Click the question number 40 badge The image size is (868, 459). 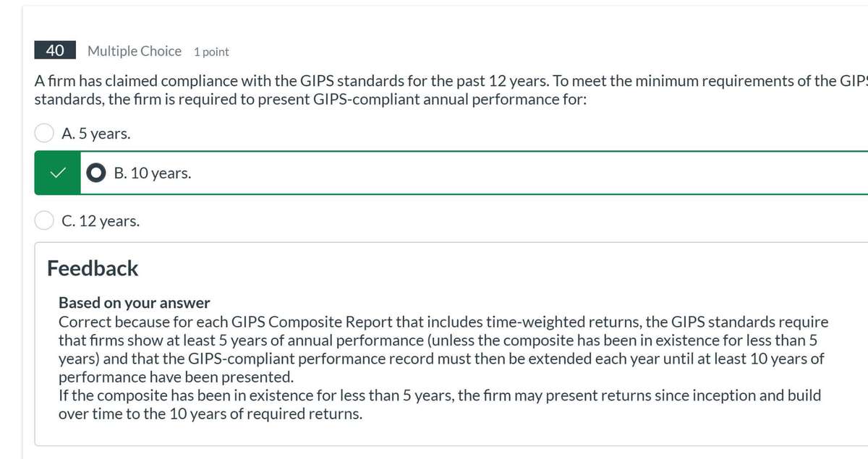(55, 51)
